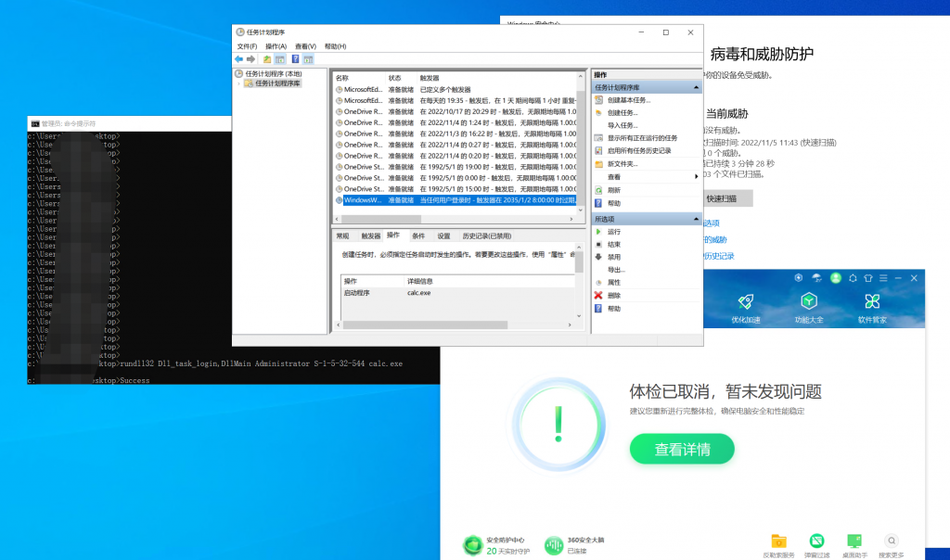Screen dimensions: 950x560
Task: Click 360安全大脑 icon at bottom
Action: pos(553,545)
